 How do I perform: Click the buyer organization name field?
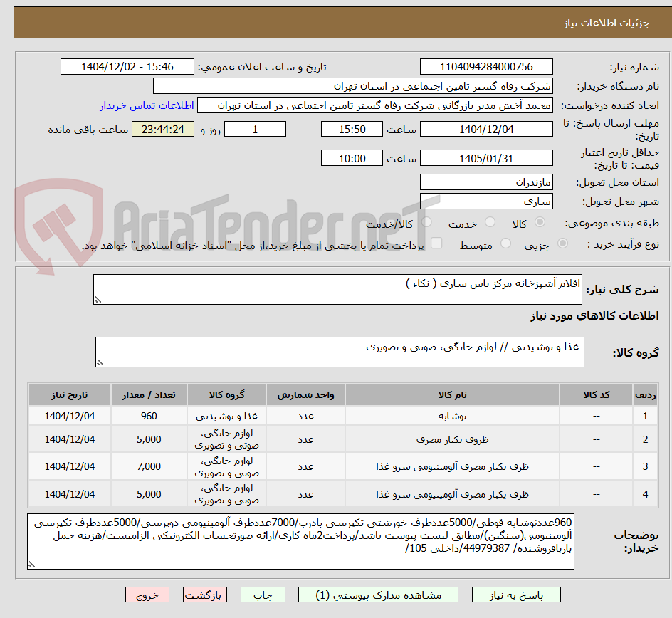tap(352, 86)
